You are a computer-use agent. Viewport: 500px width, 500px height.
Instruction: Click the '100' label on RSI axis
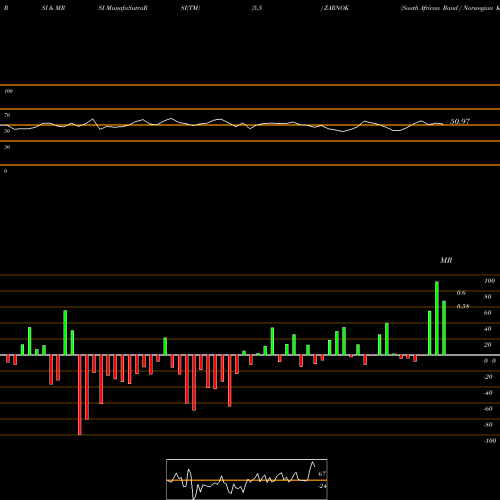(8, 91)
